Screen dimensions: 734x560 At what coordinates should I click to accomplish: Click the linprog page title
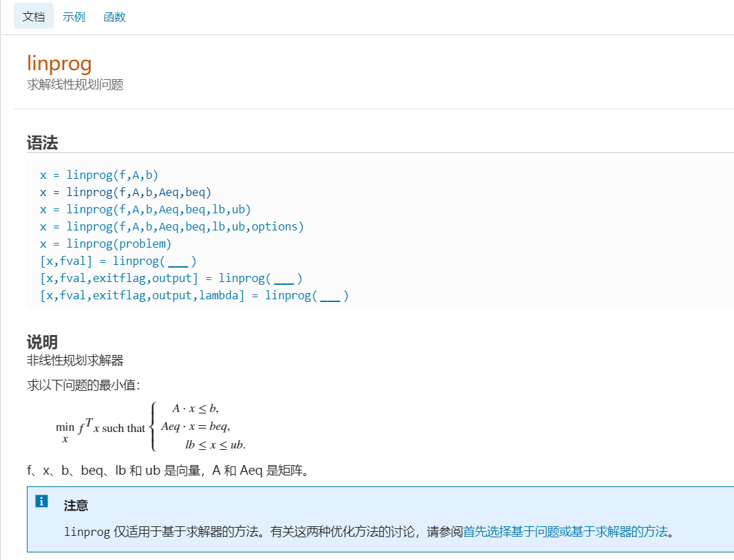pyautogui.click(x=59, y=63)
